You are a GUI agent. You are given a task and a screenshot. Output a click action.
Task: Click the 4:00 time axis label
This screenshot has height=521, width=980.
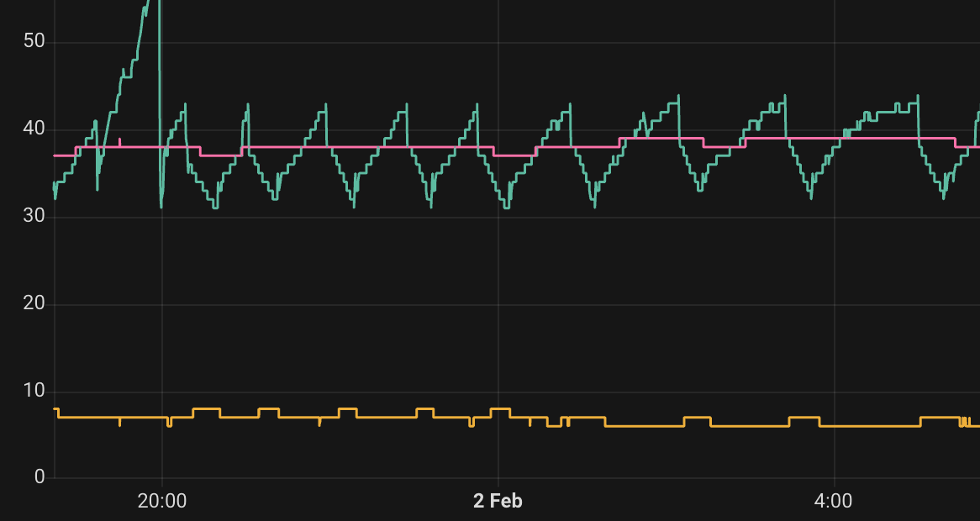click(833, 502)
